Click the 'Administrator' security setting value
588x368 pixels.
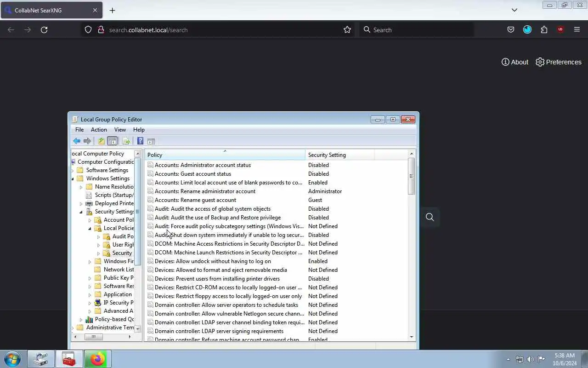(x=325, y=191)
